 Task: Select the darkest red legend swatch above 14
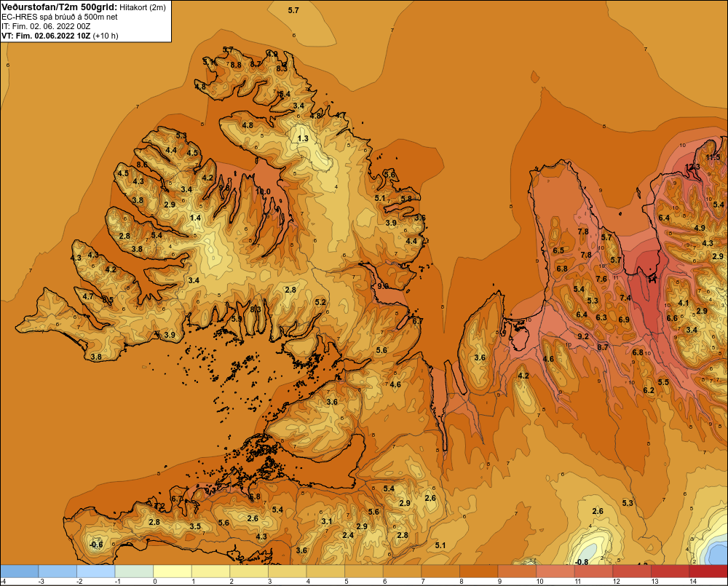[x=708, y=571]
